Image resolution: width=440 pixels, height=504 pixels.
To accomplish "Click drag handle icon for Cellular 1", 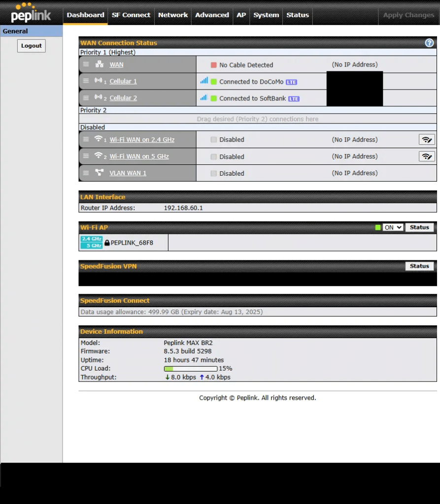I will tap(86, 81).
